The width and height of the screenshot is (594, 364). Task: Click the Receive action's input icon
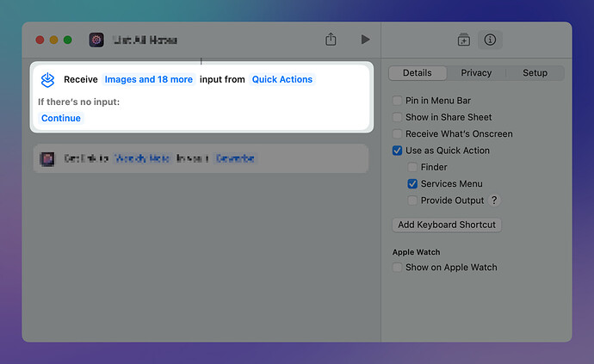48,79
